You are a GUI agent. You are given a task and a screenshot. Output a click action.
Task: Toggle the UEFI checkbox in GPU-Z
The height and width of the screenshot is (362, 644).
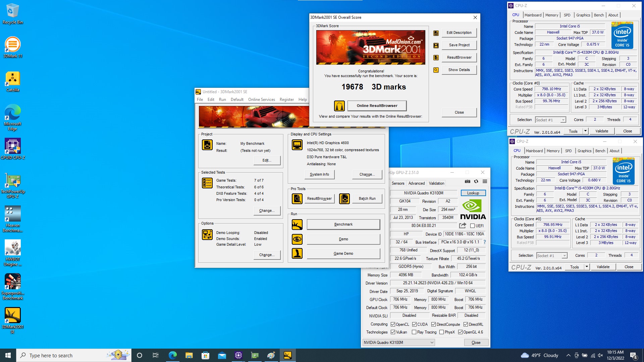click(x=473, y=226)
